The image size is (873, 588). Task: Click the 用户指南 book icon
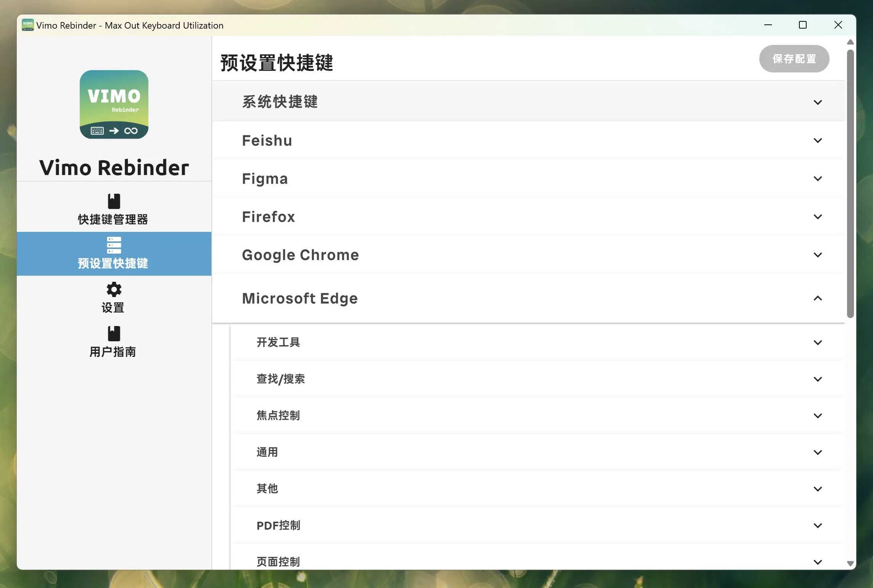coord(114,333)
